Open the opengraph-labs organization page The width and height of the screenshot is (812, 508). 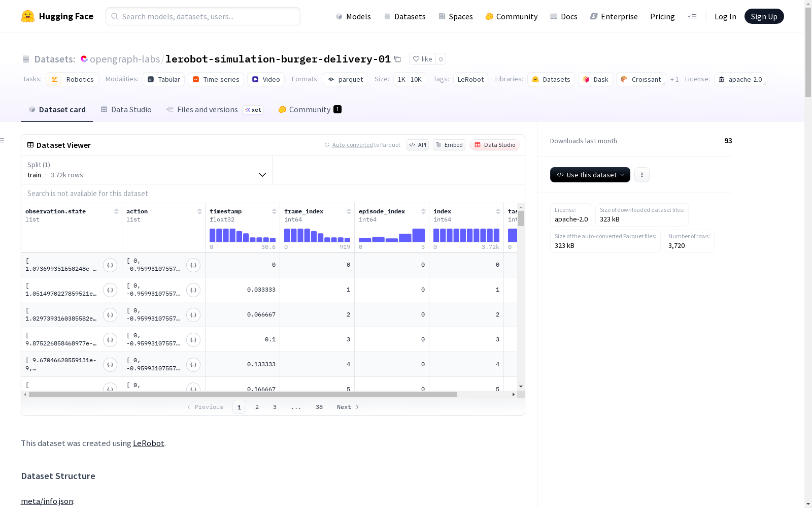125,59
